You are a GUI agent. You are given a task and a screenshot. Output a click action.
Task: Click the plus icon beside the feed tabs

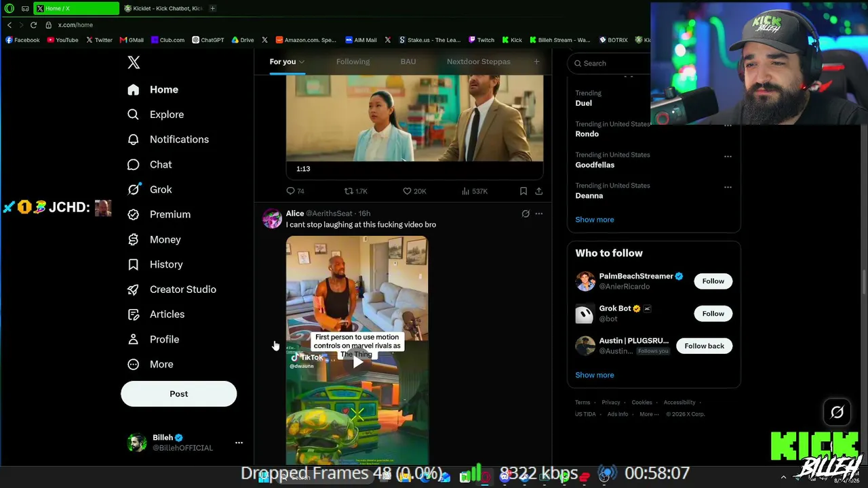pos(536,62)
